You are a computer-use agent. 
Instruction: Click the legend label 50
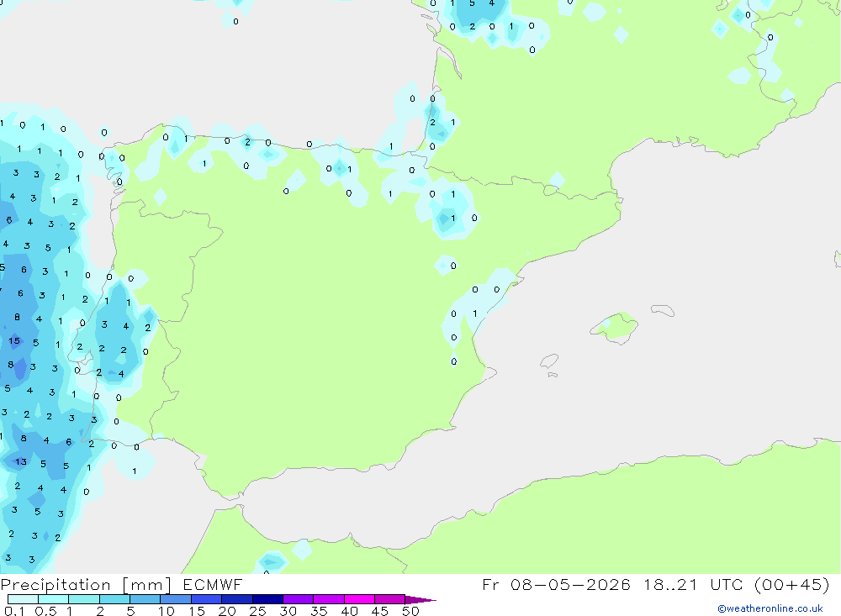pos(410,611)
